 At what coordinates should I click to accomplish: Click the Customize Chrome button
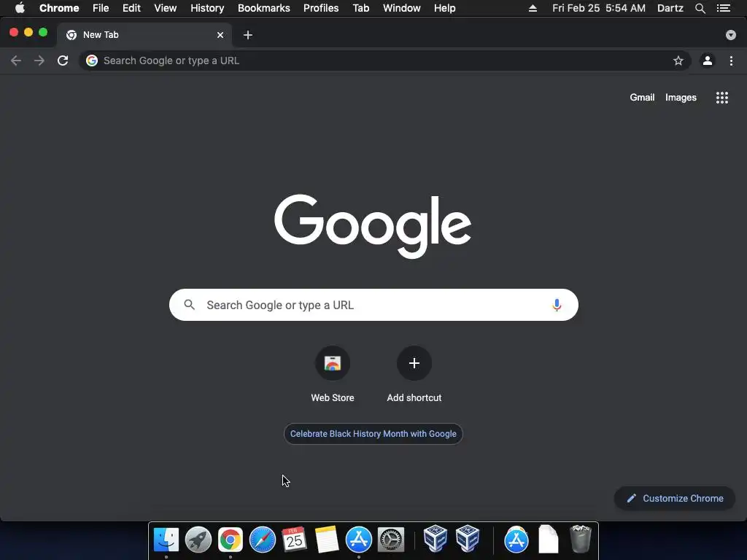coord(675,498)
